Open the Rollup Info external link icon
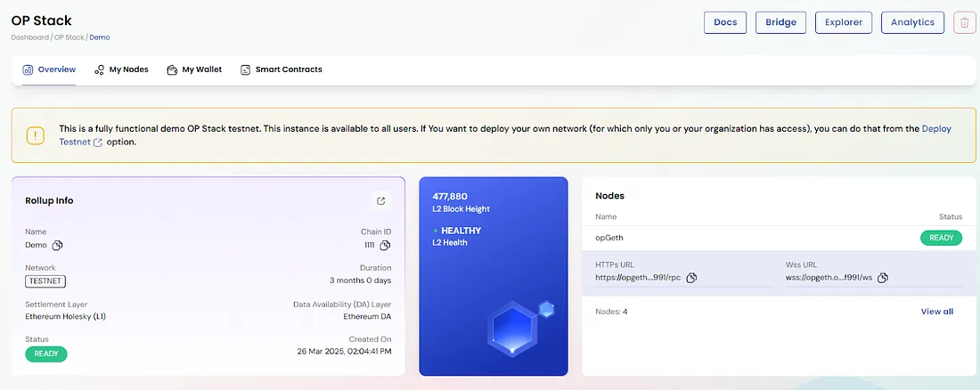 pyautogui.click(x=381, y=200)
